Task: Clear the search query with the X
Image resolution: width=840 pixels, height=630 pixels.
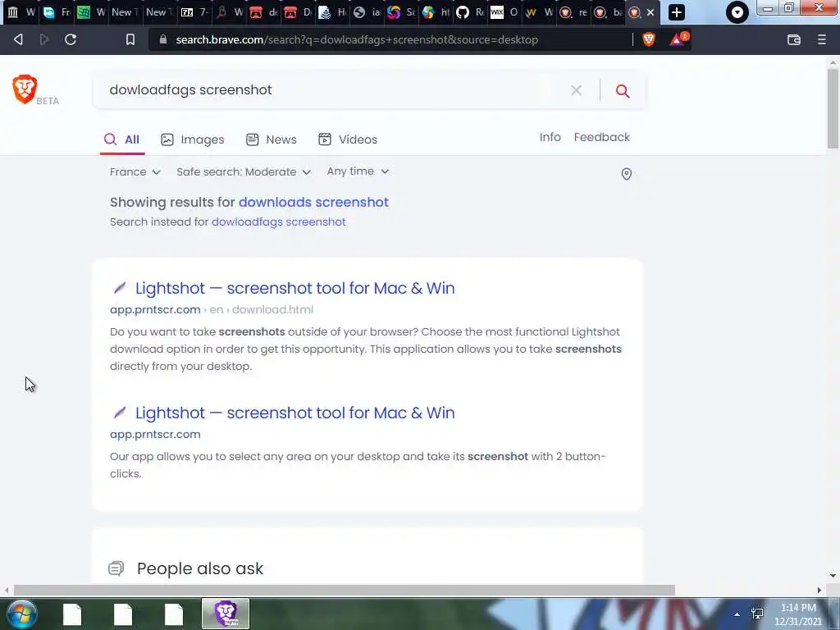Action: (x=577, y=90)
